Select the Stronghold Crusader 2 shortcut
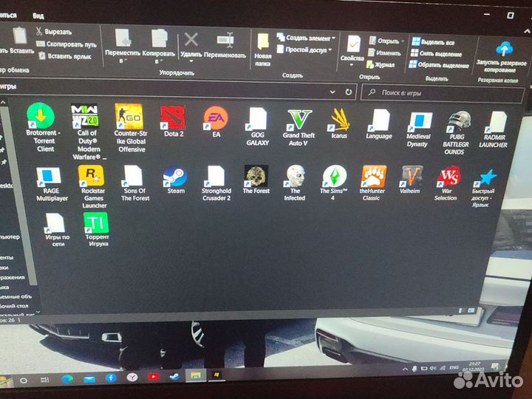 point(216,183)
